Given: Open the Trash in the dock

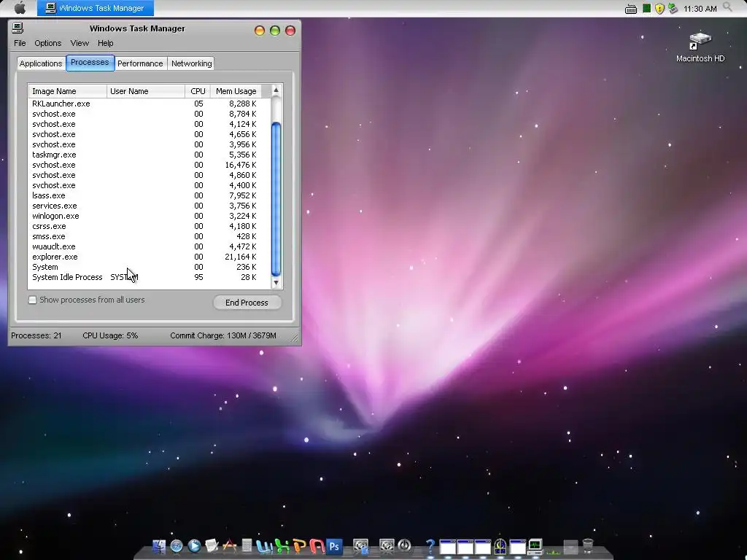Looking at the screenshot, I should 588,546.
